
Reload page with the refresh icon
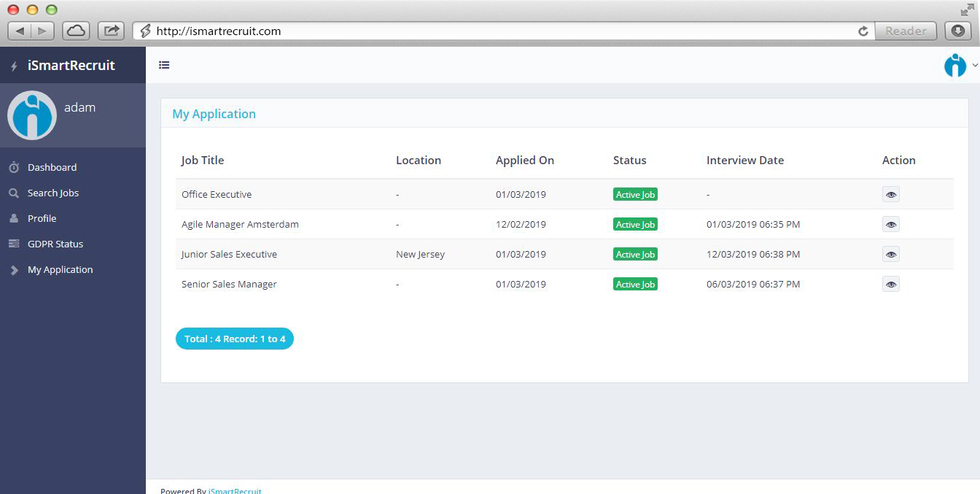click(x=863, y=31)
